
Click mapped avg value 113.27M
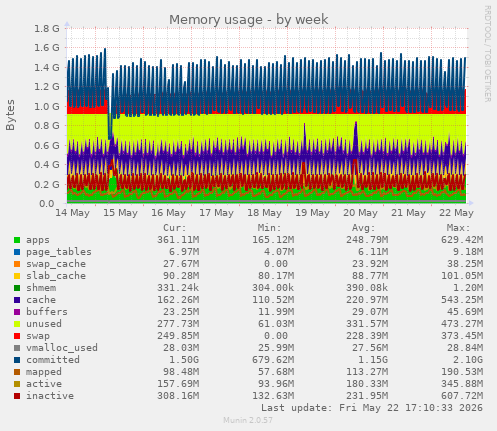[x=367, y=372]
